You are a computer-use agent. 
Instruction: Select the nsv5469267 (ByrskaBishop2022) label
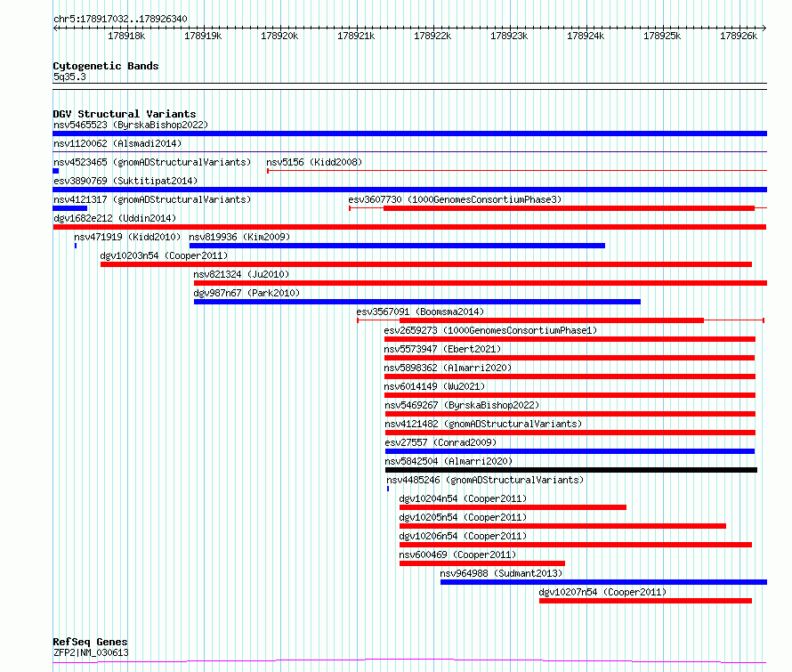(462, 405)
